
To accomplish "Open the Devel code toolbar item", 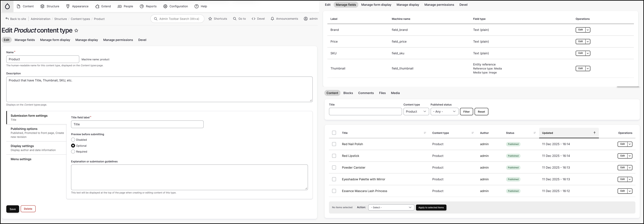I will 258,19.
